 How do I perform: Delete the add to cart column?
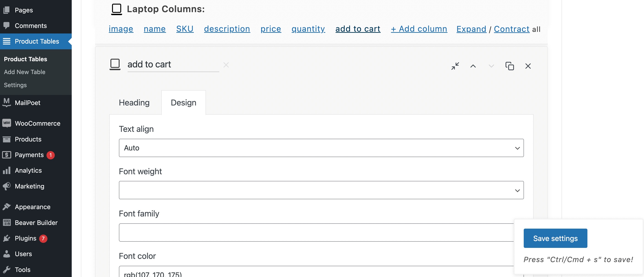pyautogui.click(x=528, y=66)
